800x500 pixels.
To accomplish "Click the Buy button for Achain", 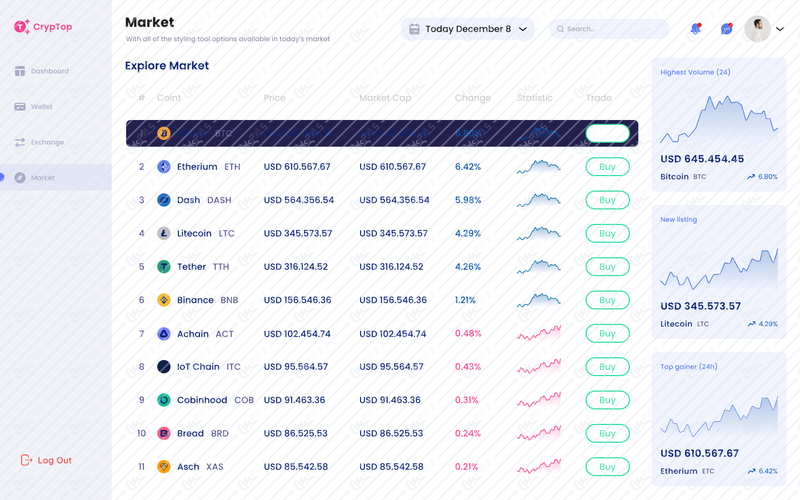I will [x=607, y=333].
